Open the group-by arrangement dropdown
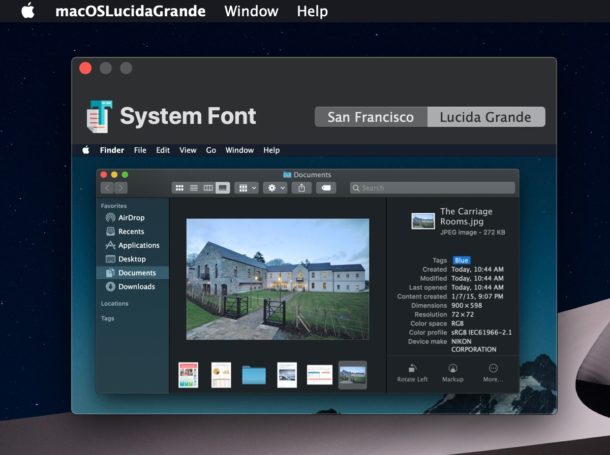The image size is (610, 455). pos(246,187)
